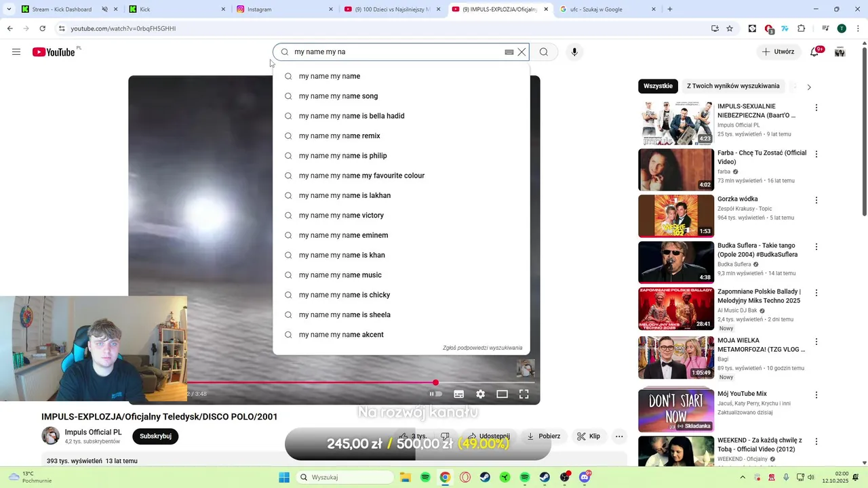This screenshot has width=868, height=488.
Task: Open options for WEEKEND - Za każdą chwilę
Action: (816, 441)
